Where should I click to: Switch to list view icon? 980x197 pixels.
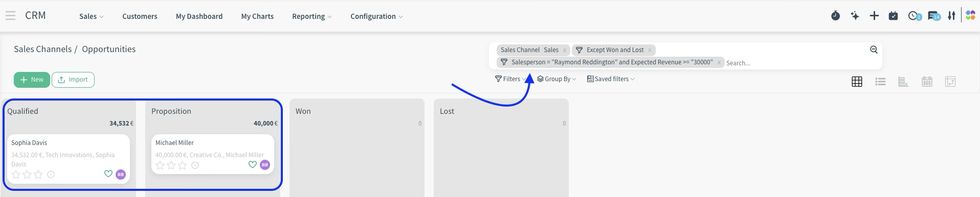tap(880, 82)
